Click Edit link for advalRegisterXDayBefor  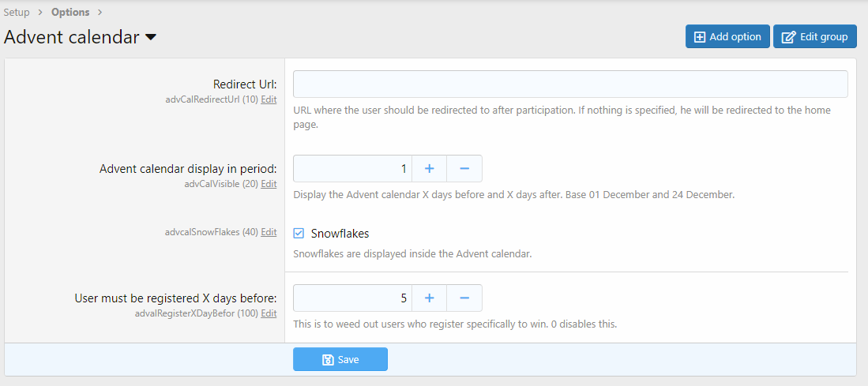point(269,313)
